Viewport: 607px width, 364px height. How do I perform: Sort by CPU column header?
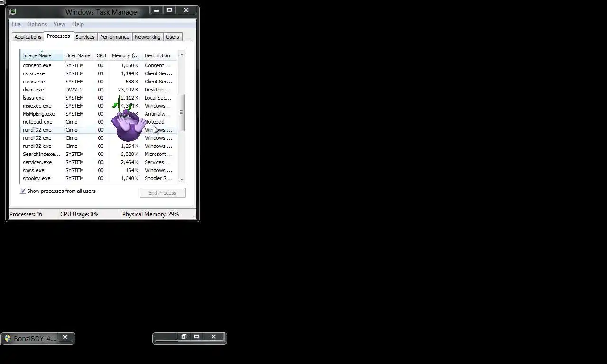101,55
